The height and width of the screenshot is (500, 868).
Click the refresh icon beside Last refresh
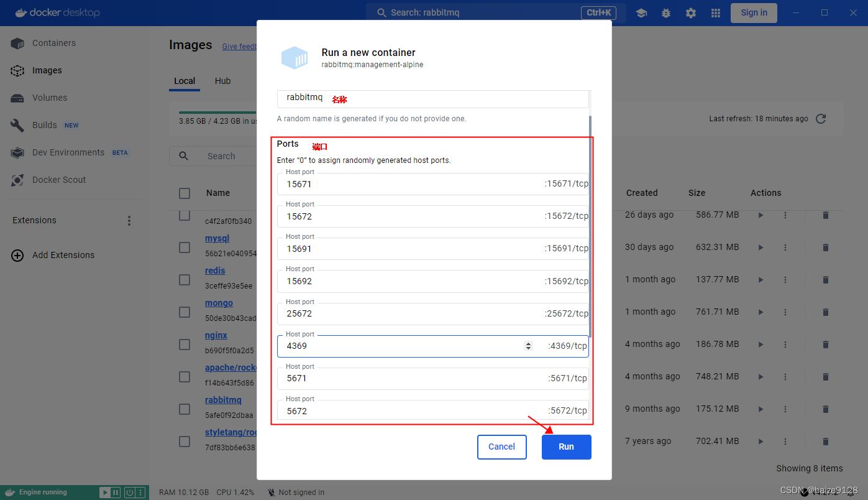pos(821,119)
